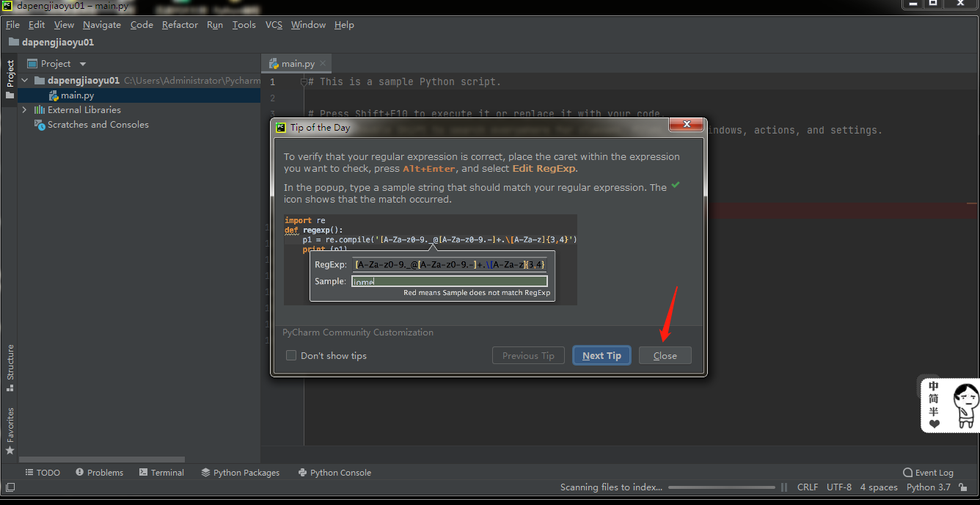Open the Project tool window strip button
This screenshot has height=505, width=980.
pyautogui.click(x=10, y=79)
